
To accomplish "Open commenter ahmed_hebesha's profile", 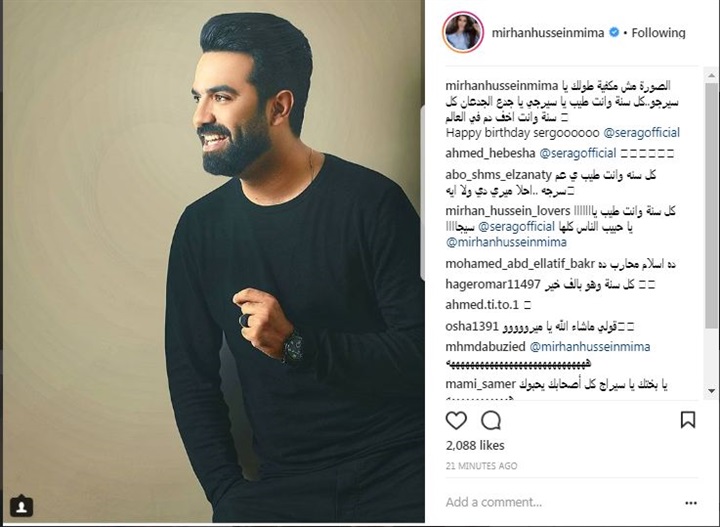I will (x=490, y=153).
